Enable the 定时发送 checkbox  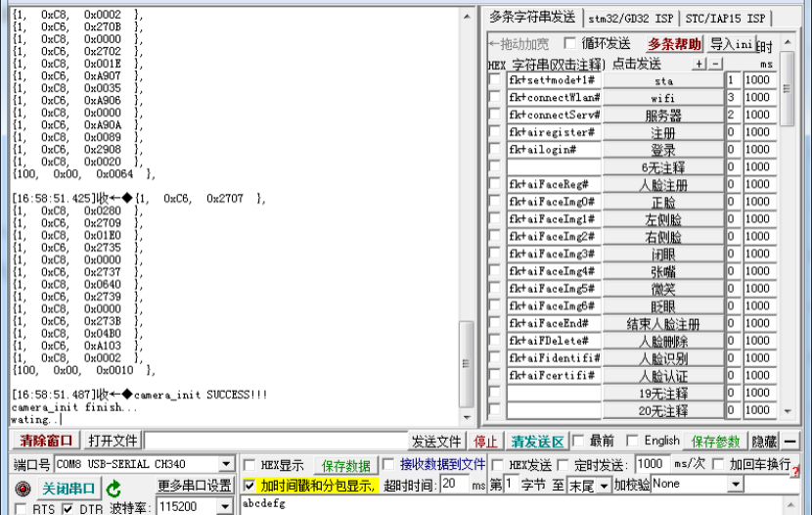[x=563, y=465]
